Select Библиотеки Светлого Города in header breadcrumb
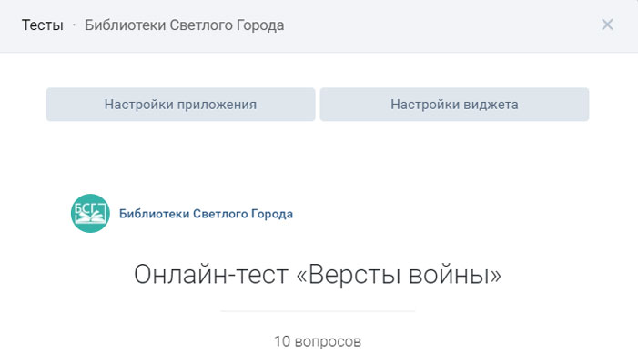The width and height of the screenshot is (638, 364). click(x=185, y=25)
